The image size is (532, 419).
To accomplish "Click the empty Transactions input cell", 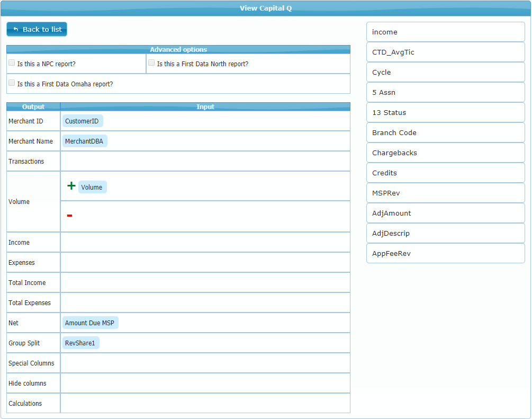I will coord(205,162).
